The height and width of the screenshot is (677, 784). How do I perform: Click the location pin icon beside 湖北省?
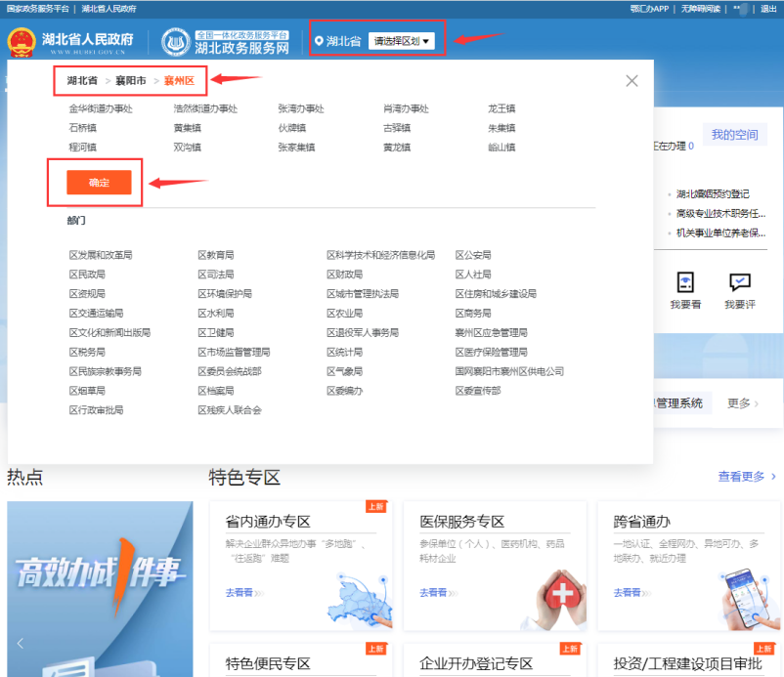tap(319, 41)
